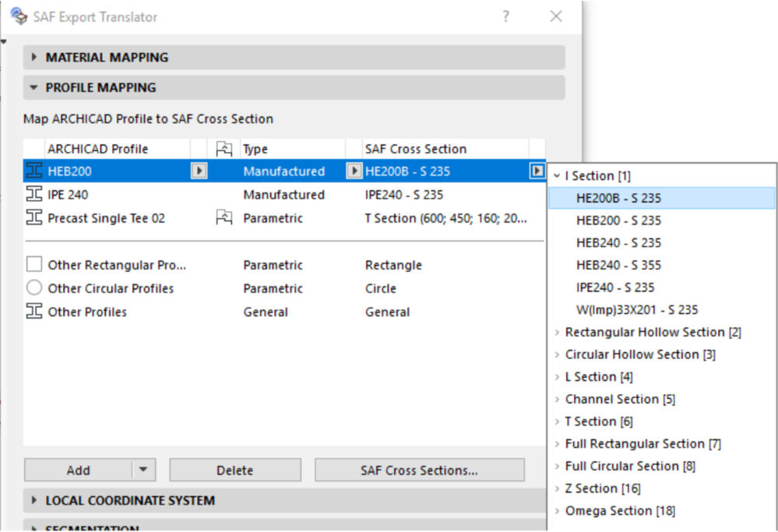The width and height of the screenshot is (778, 532).
Task: Click the Rectangle SAF cross section cell
Action: [393, 265]
